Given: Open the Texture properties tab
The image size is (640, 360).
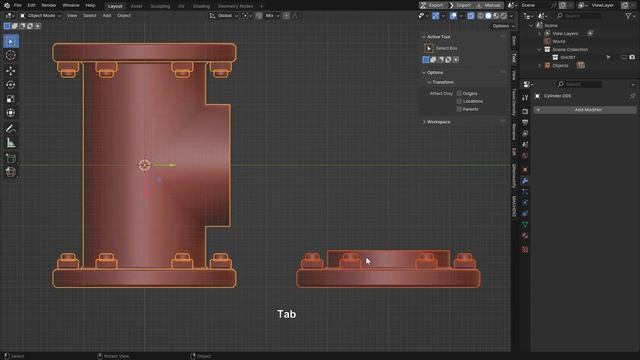Looking at the screenshot, I should (525, 249).
